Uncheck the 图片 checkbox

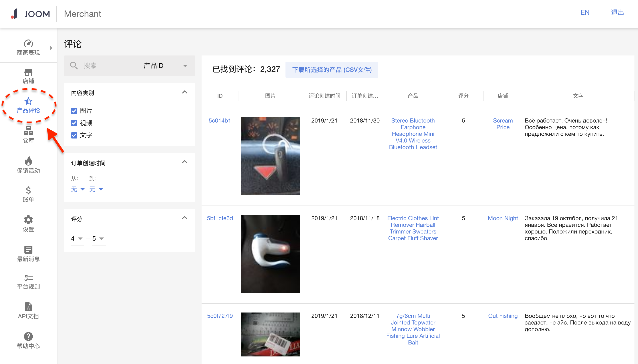click(74, 111)
